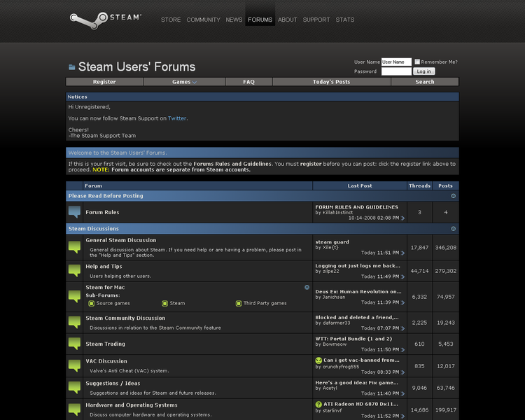Click the question mark icon on ATI Radeon thread
The height and width of the screenshot is (420, 525).
coord(318,405)
